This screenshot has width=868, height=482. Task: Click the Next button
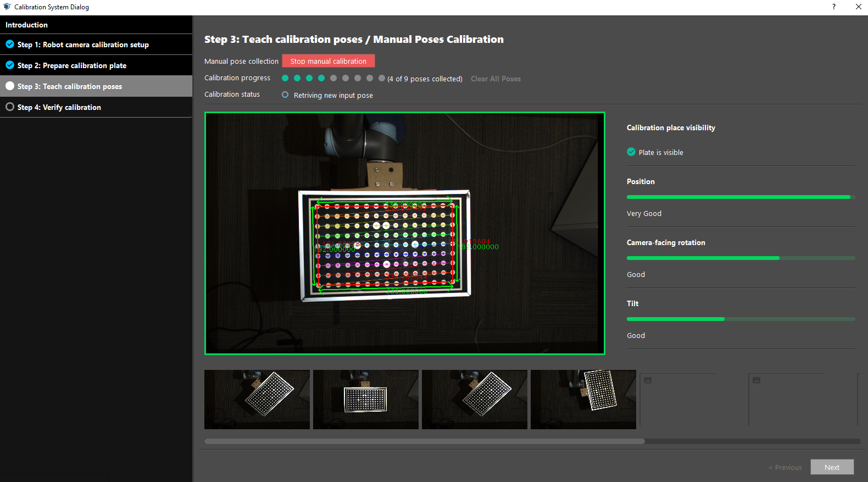[x=832, y=467]
